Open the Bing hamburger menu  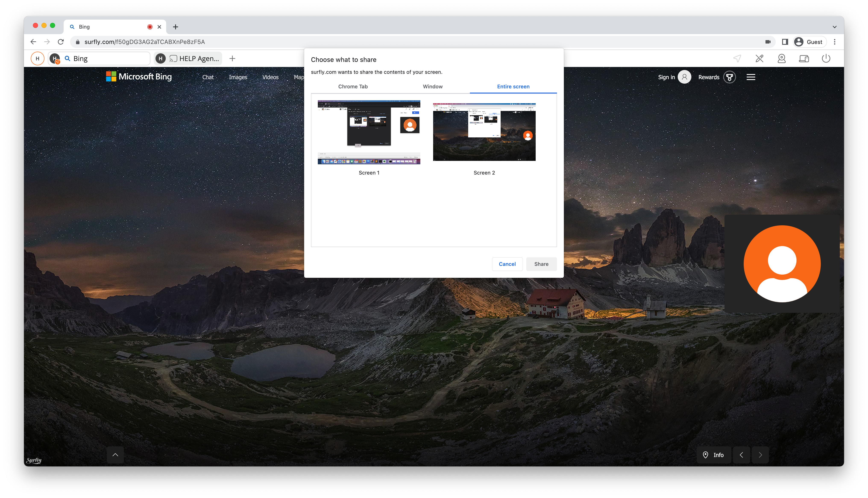tap(751, 77)
